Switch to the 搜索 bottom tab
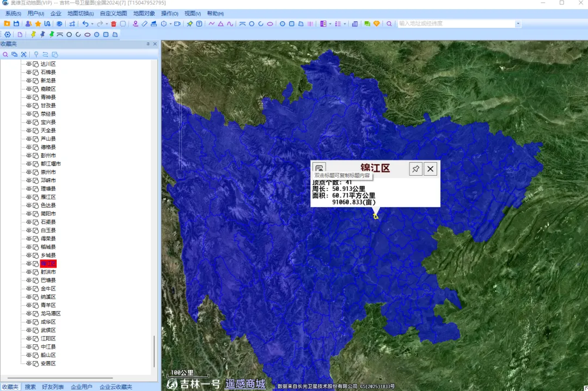Viewport: 588px width, 391px height. [x=30, y=387]
